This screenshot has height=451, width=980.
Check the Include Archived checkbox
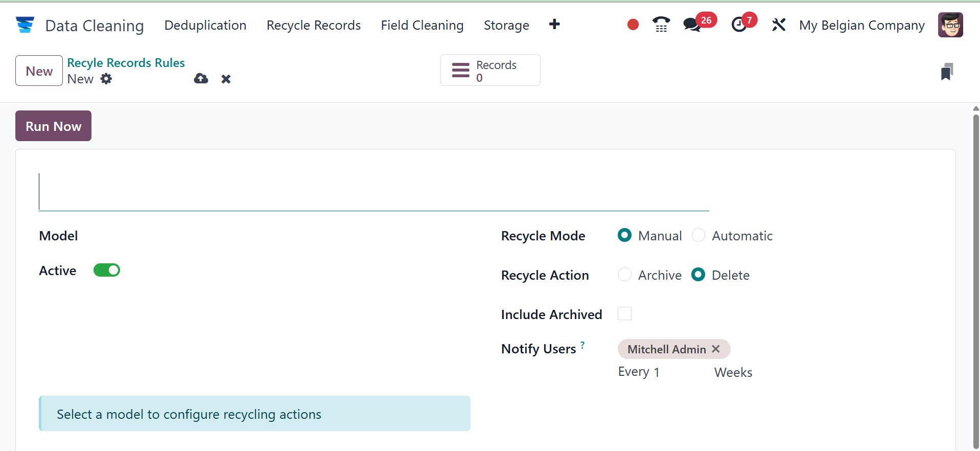tap(624, 313)
